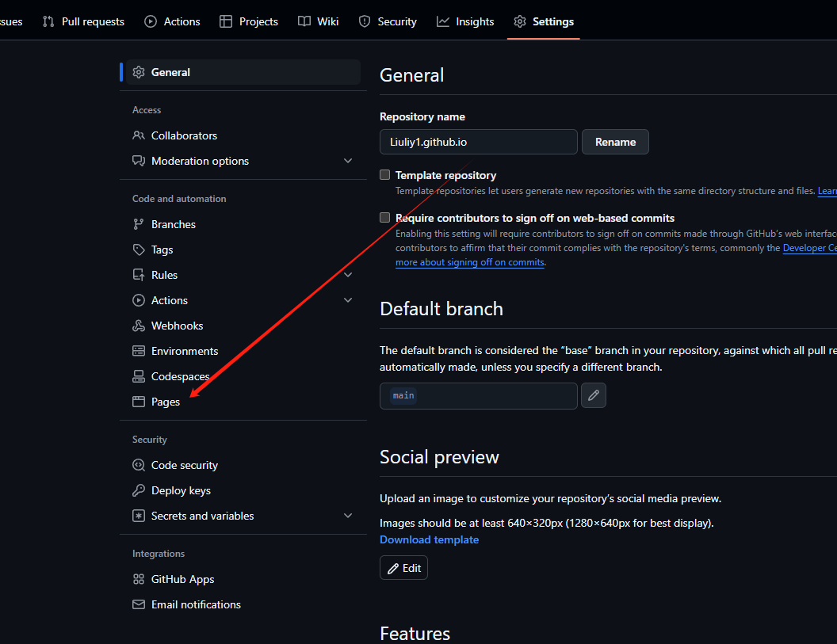
Task: Click the 'Default branch' heading text
Action: (x=441, y=309)
